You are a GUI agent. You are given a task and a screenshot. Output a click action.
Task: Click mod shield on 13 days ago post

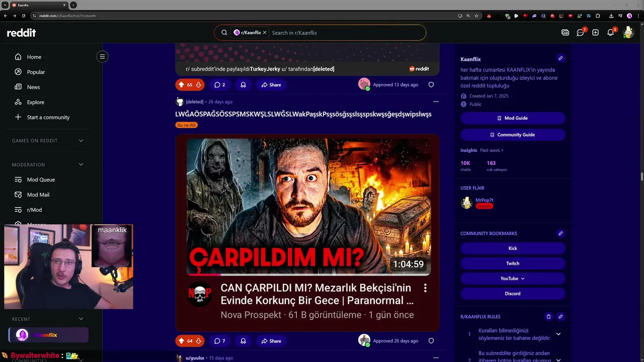(431, 85)
